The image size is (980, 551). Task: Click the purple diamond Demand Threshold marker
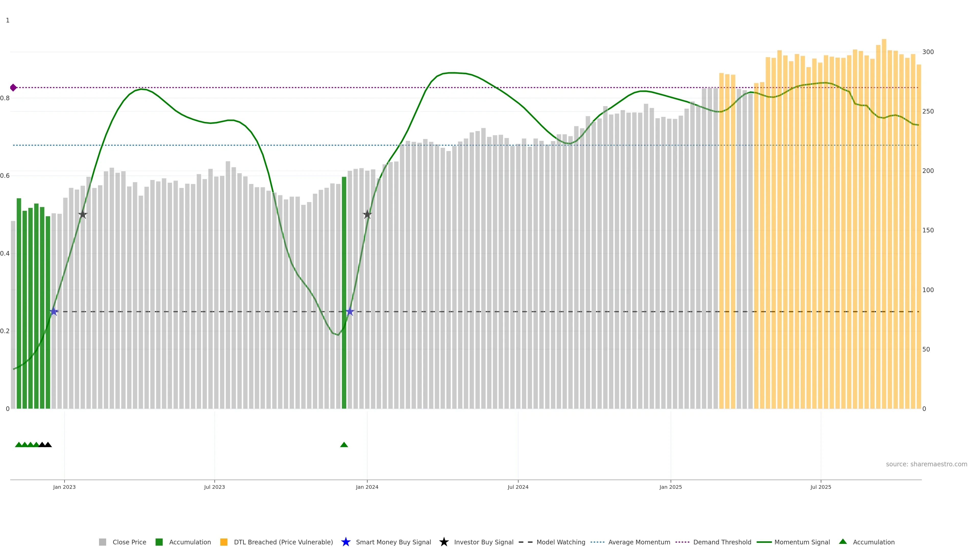click(x=13, y=88)
